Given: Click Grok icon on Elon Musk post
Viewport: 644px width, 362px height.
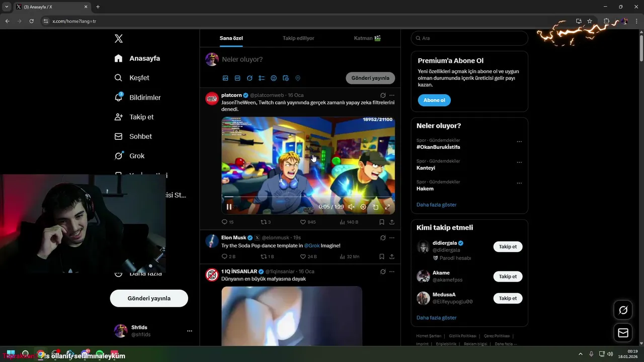Looking at the screenshot, I should pos(383,238).
